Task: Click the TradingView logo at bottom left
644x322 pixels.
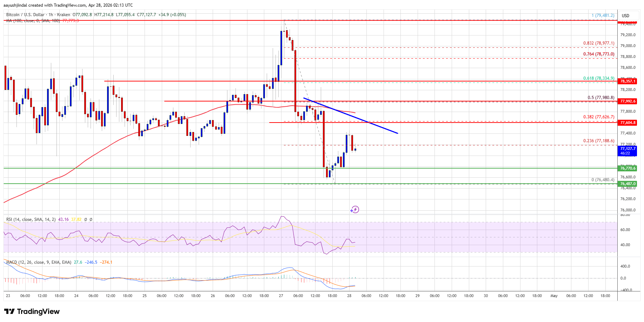Action: pos(32,311)
